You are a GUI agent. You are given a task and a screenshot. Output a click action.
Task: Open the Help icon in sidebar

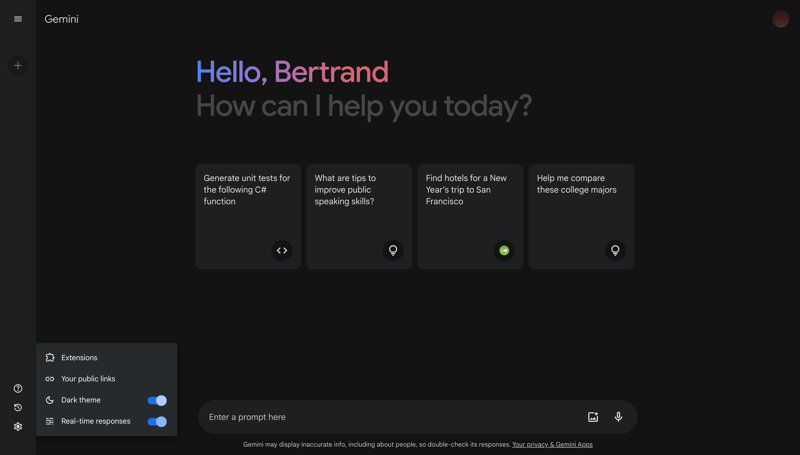18,389
